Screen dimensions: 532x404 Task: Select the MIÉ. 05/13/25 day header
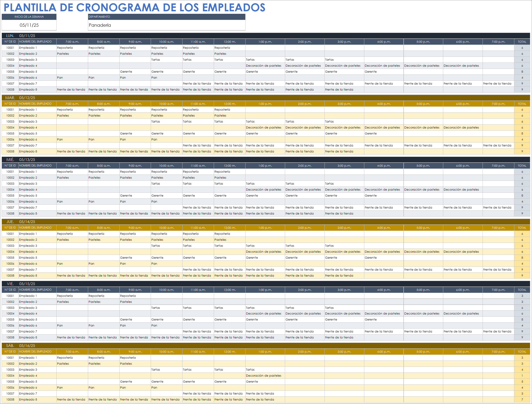[x=266, y=160]
